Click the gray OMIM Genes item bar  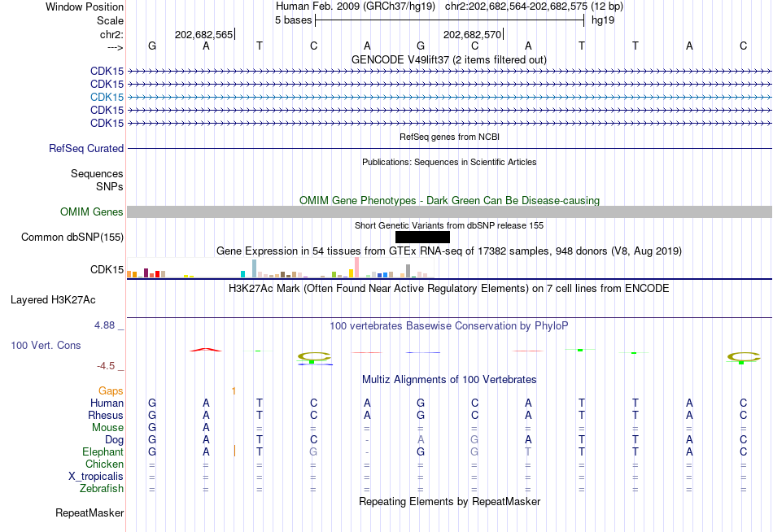[x=450, y=212]
